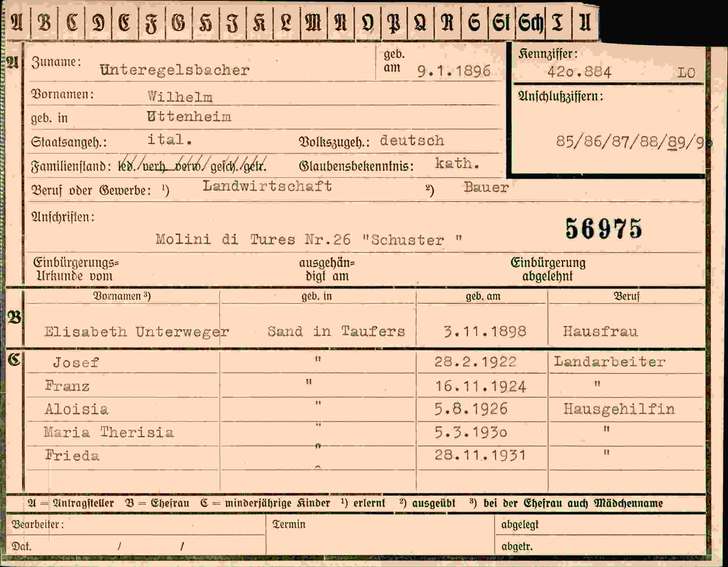Click the "Familienstand:" label
Screen dimensions: 728x567
click(71, 166)
